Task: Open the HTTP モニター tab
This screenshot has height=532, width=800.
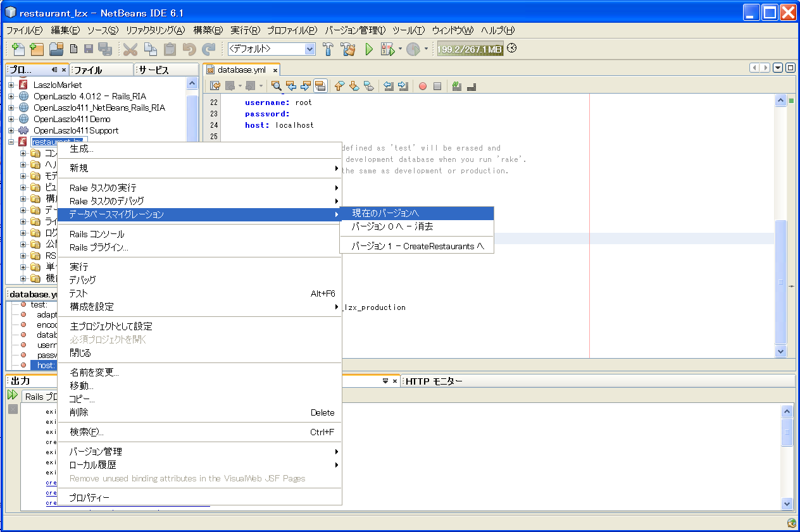Action: point(434,381)
